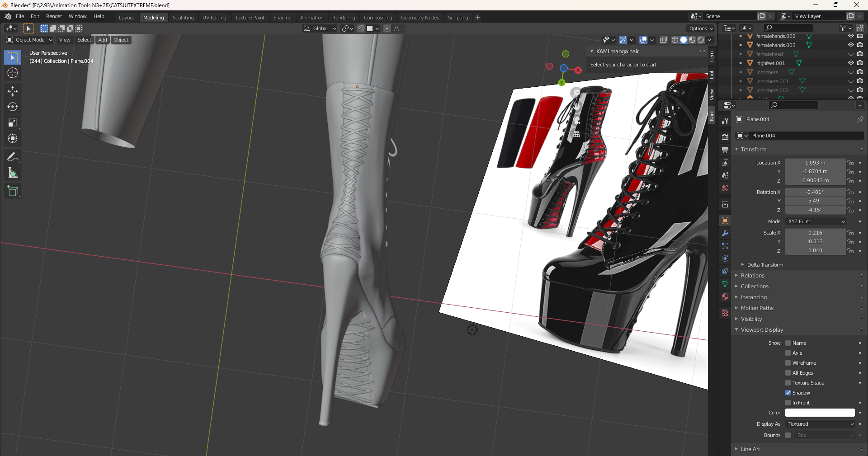Pick the Measure ruler tool

13,173
